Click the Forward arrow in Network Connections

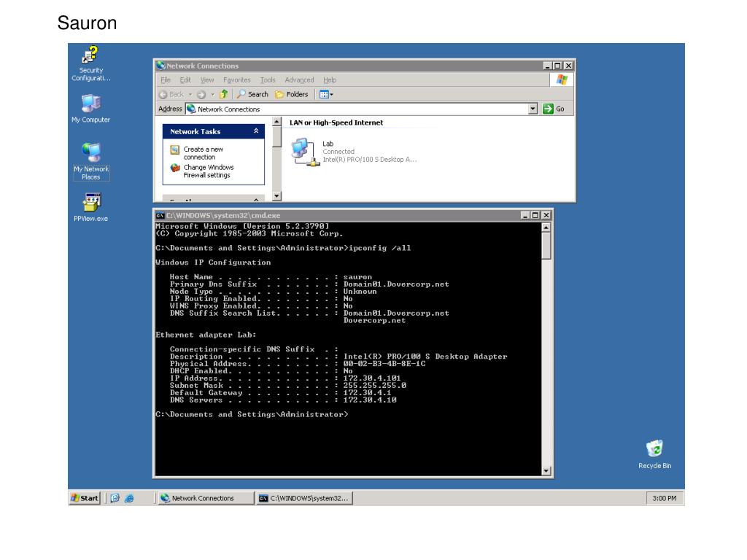tap(201, 94)
